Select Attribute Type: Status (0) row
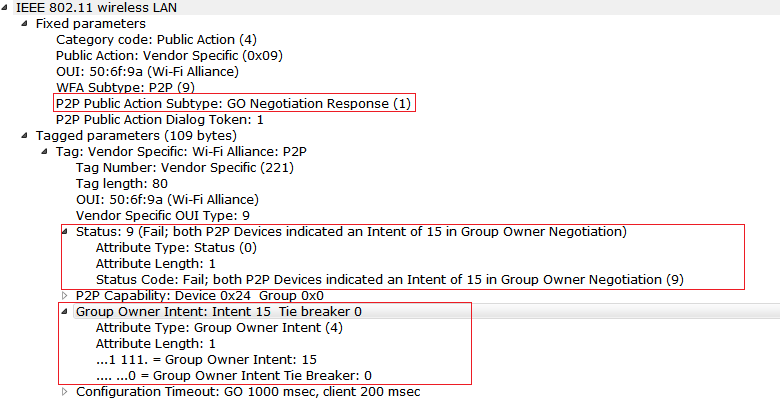 click(176, 247)
